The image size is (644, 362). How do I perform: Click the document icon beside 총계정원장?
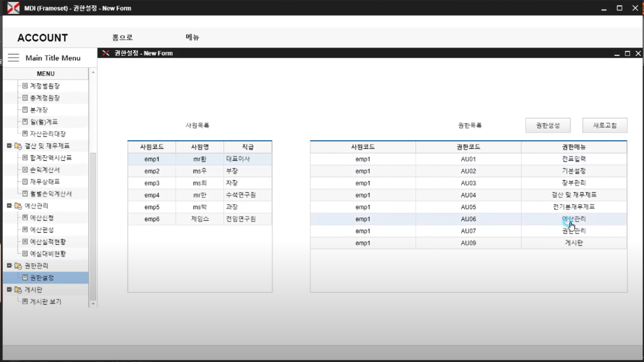click(25, 98)
